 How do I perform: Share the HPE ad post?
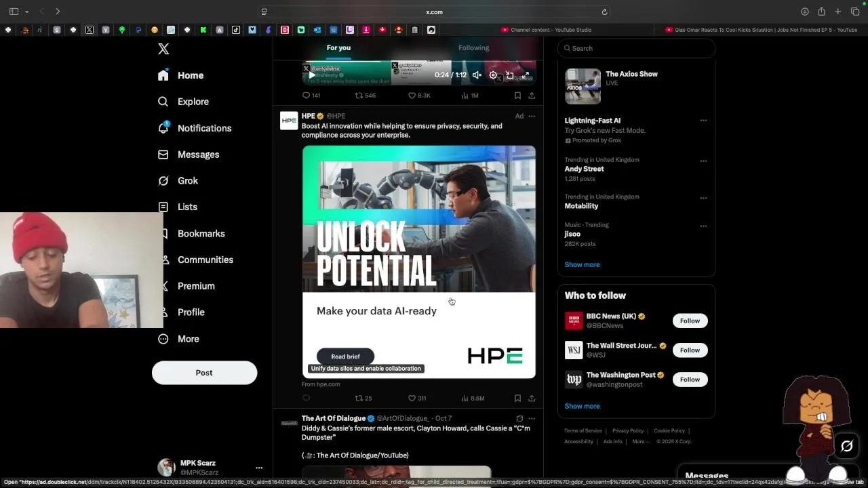(x=532, y=399)
